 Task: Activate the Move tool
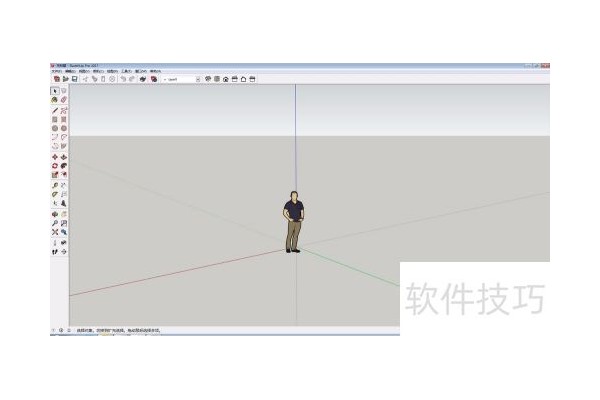coord(55,157)
